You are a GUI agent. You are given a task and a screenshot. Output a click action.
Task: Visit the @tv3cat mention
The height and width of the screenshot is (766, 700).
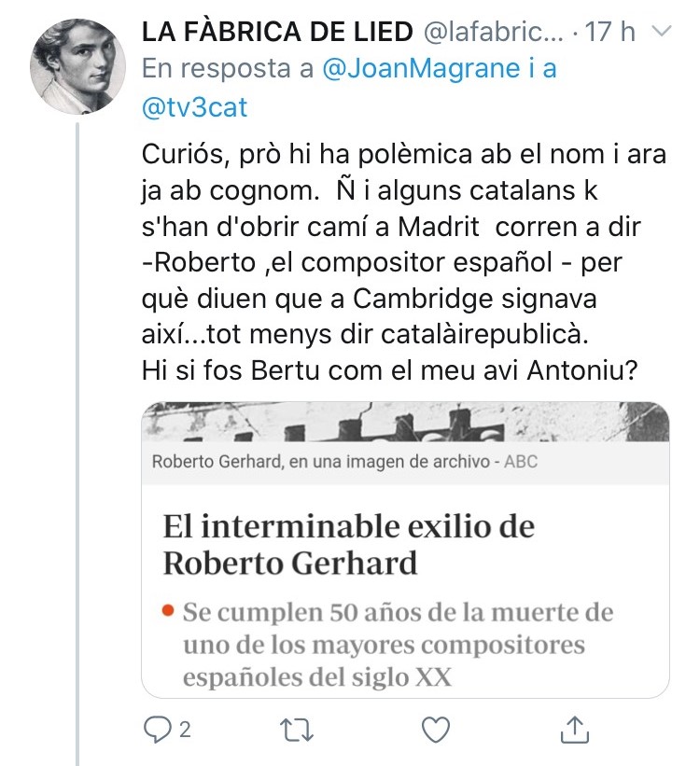(194, 106)
